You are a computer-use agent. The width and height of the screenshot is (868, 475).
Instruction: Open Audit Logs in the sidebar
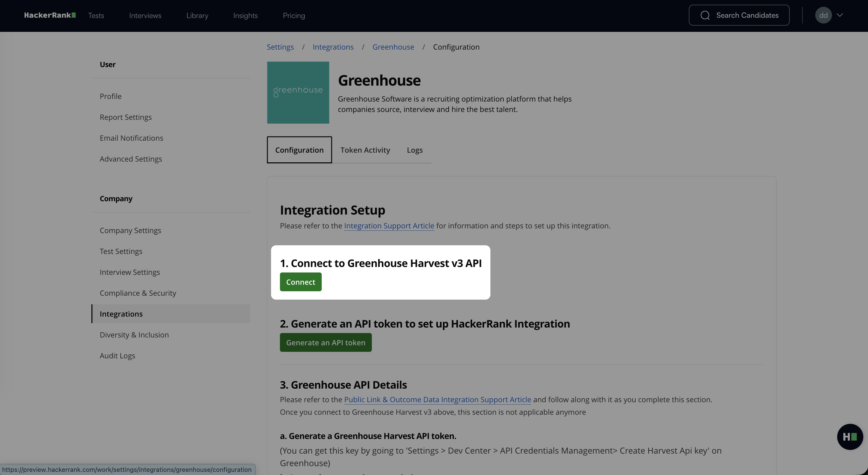[x=117, y=356]
